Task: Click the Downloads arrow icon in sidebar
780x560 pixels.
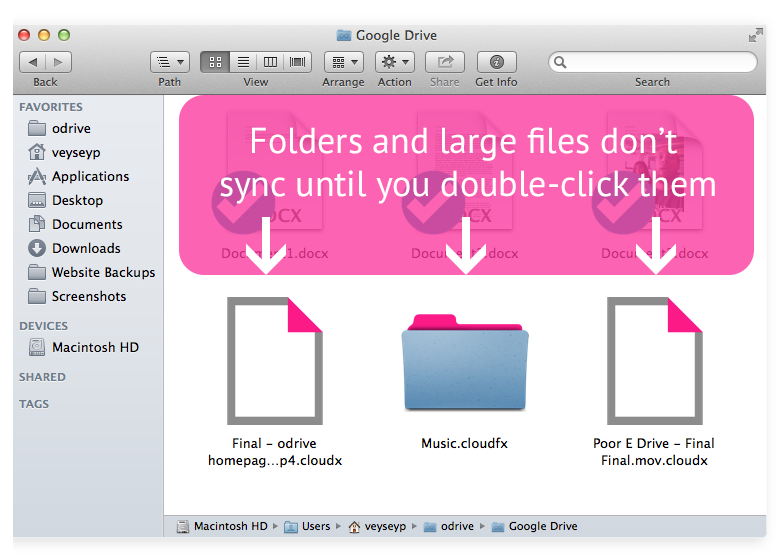Action: coord(37,248)
